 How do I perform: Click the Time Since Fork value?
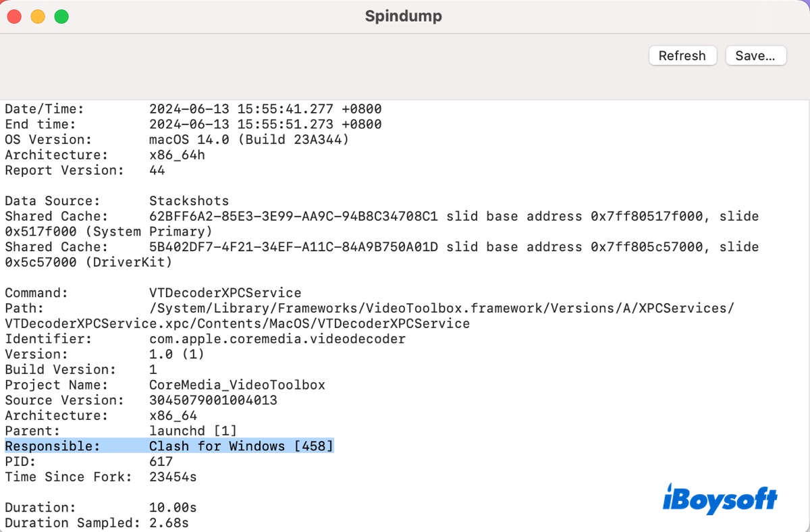coord(172,477)
